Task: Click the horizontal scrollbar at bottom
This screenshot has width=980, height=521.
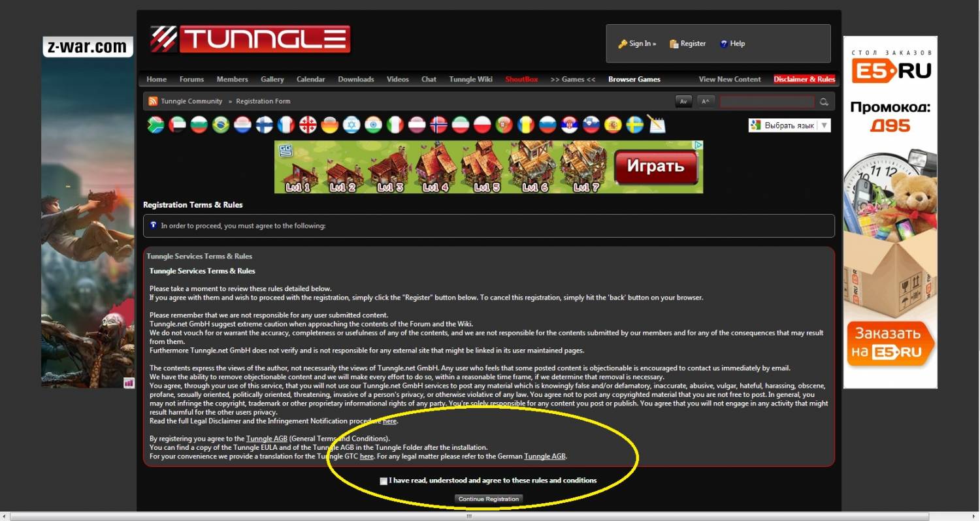Action: point(469,516)
